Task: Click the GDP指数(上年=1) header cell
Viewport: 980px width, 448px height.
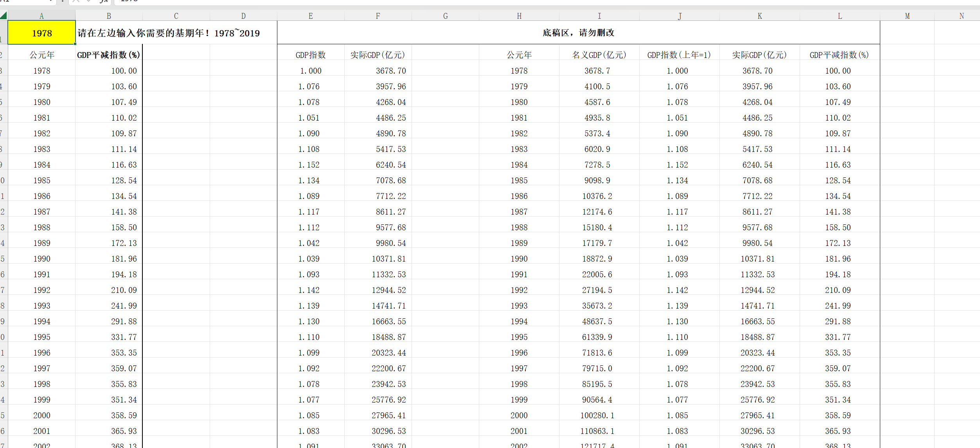Action: coord(679,55)
